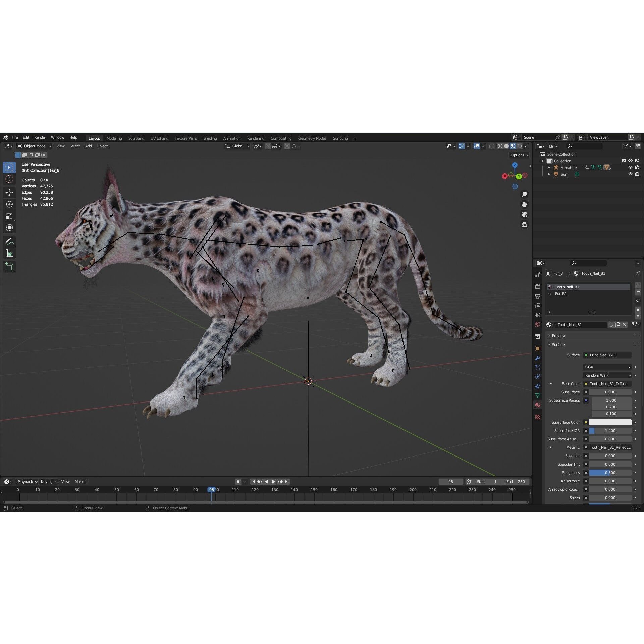Open the Random Walk subsurface method dropdown
Image resolution: width=644 pixels, height=644 pixels.
tap(607, 375)
